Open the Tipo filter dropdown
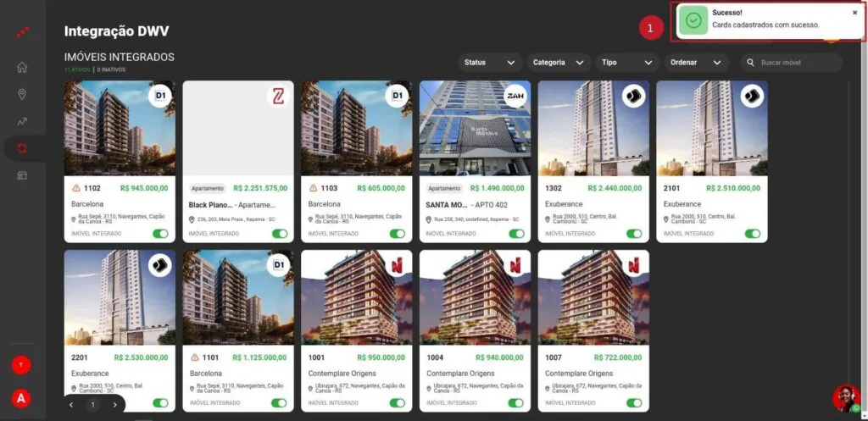Viewport: 868px width, 421px height. pyautogui.click(x=626, y=63)
